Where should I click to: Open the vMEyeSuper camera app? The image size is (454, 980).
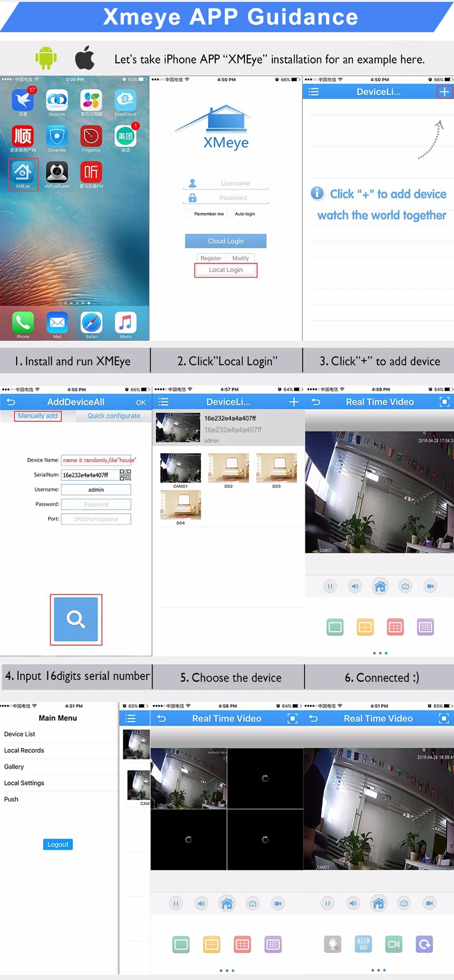[57, 172]
